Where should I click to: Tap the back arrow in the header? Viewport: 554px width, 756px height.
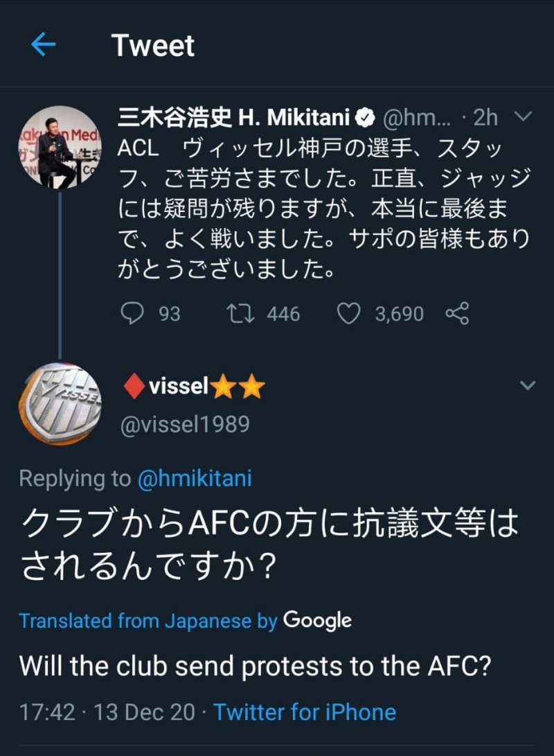(x=44, y=46)
